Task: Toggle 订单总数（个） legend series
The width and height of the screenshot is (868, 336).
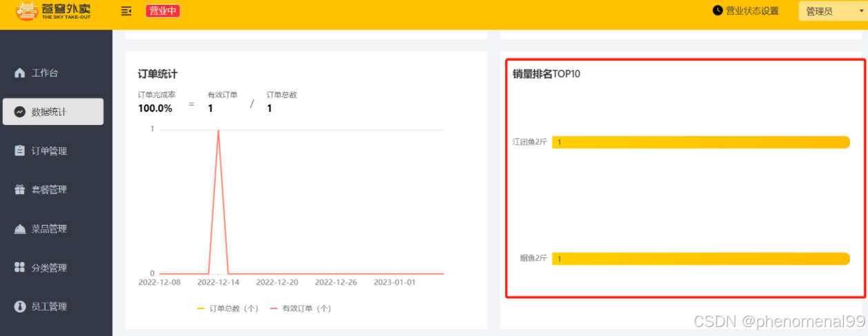Action: [228, 308]
